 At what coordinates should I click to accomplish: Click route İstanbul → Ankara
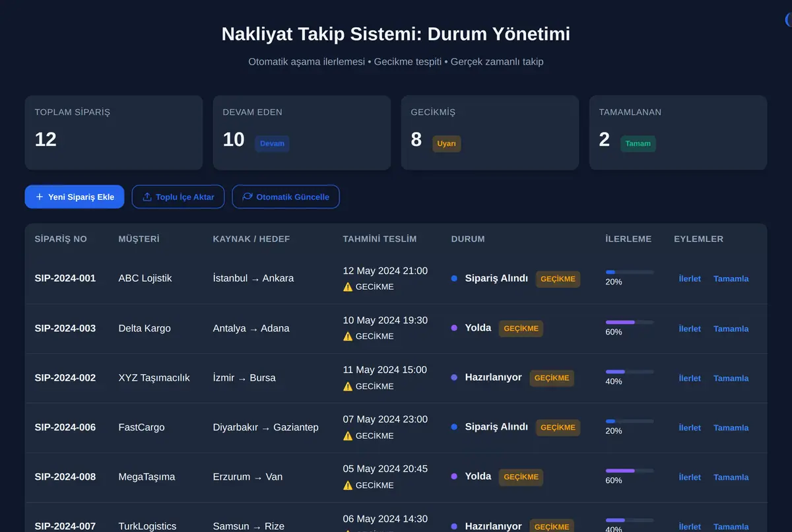[253, 279]
